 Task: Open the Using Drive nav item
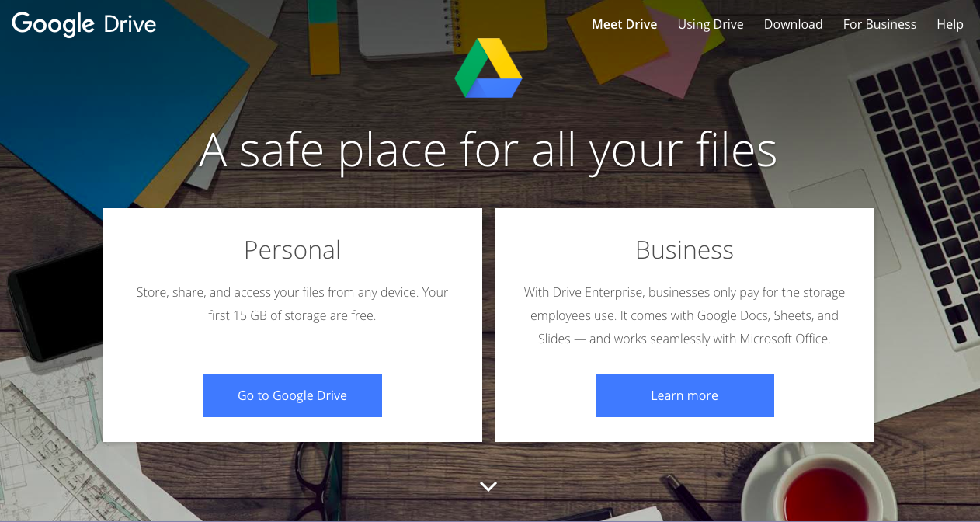point(711,24)
